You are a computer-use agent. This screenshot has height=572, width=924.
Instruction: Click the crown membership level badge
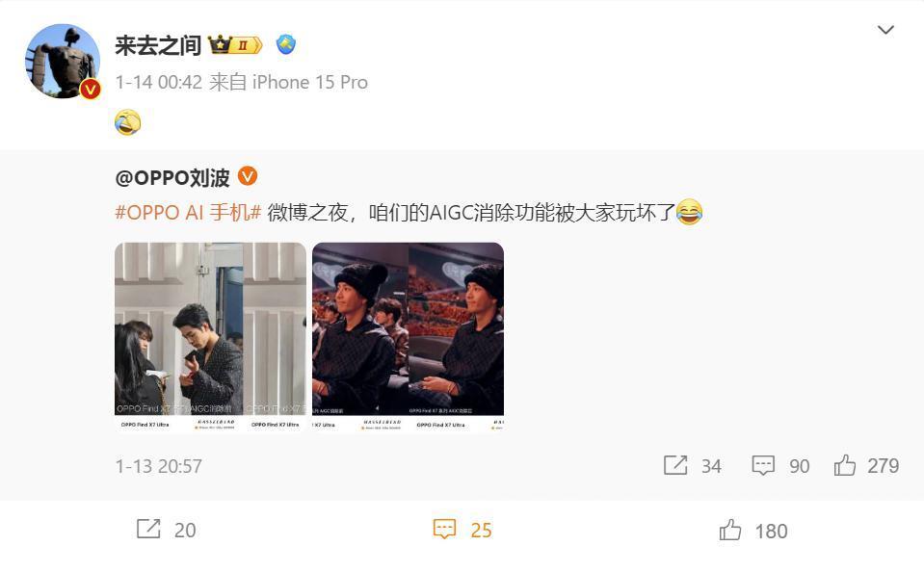[x=235, y=44]
